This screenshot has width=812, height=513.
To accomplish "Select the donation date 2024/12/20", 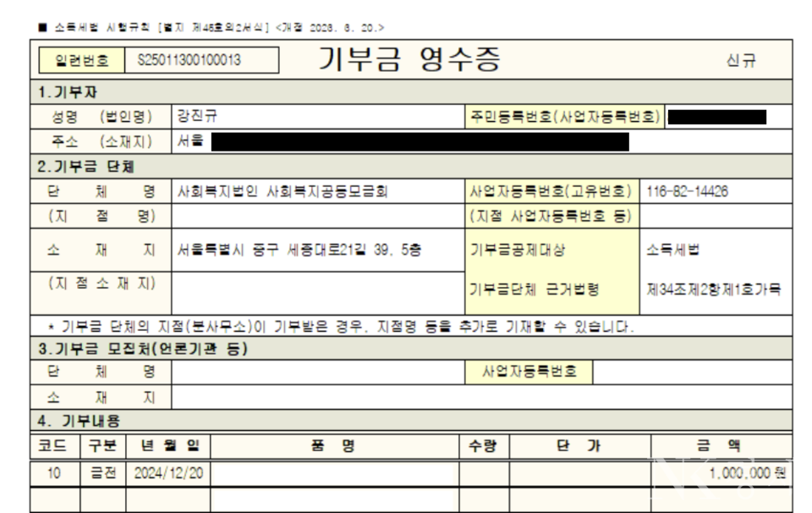I will 168,473.
